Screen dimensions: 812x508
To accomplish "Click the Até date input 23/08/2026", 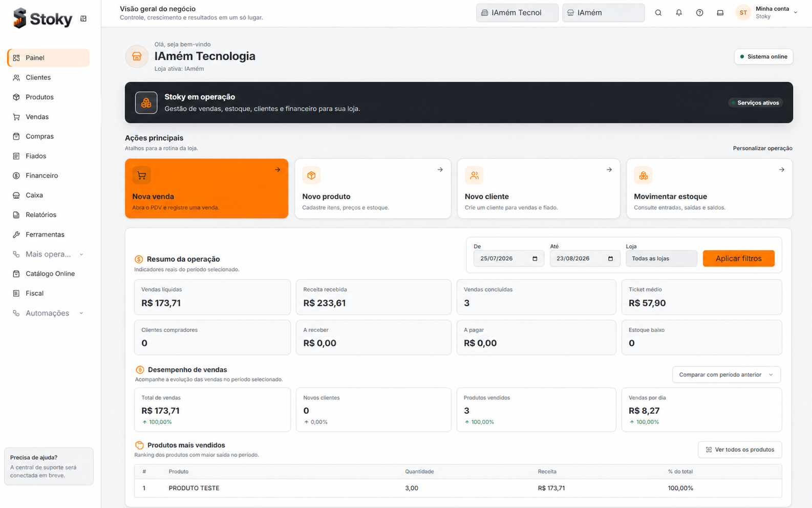I will 584,259.
